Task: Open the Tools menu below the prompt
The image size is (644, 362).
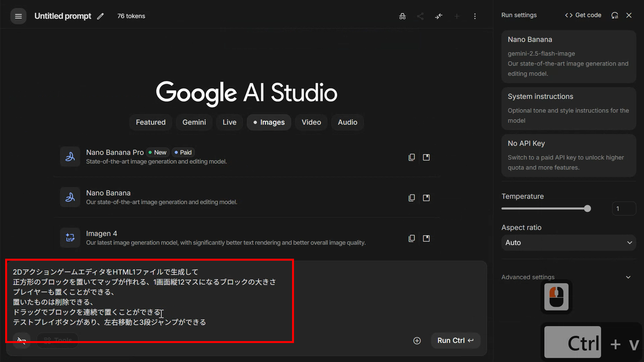Action: 58,340
